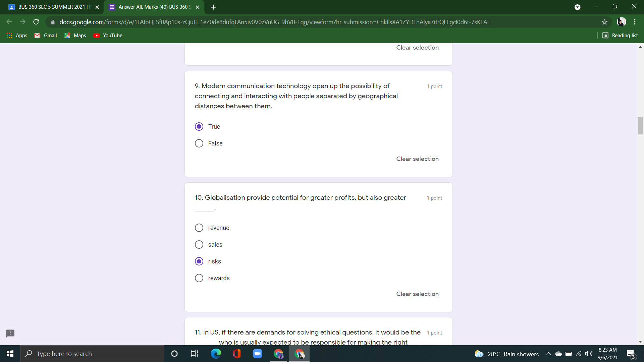Bookmark this page with the star icon

coord(604,22)
